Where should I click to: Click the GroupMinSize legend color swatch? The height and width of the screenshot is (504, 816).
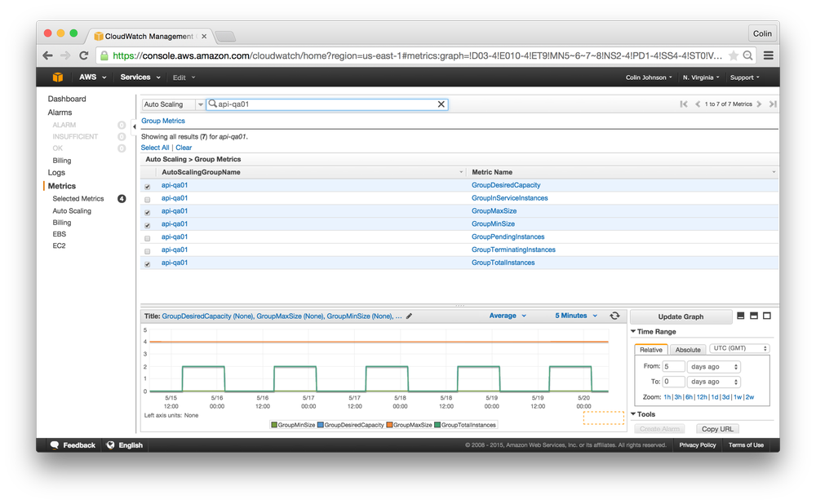coord(274,425)
